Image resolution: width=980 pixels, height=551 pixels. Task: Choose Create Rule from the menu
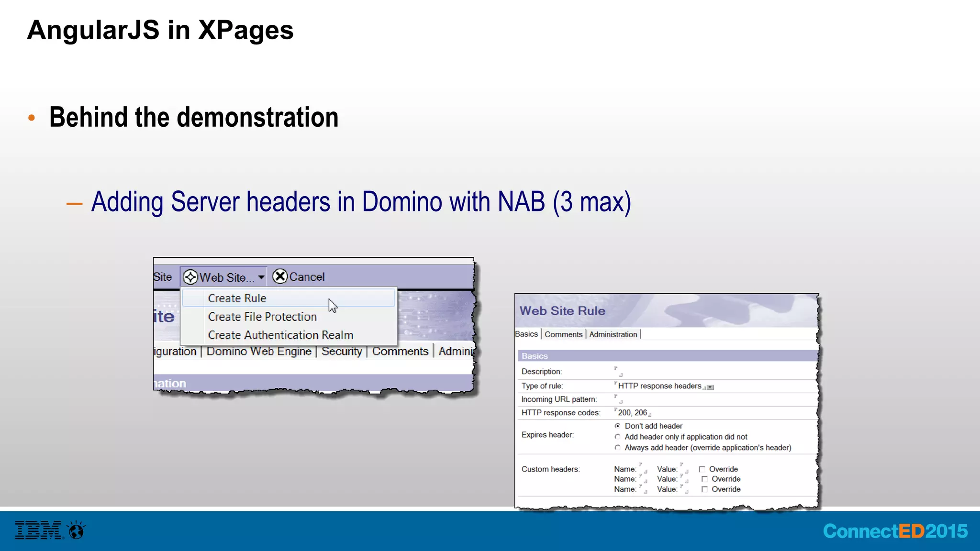[289, 298]
